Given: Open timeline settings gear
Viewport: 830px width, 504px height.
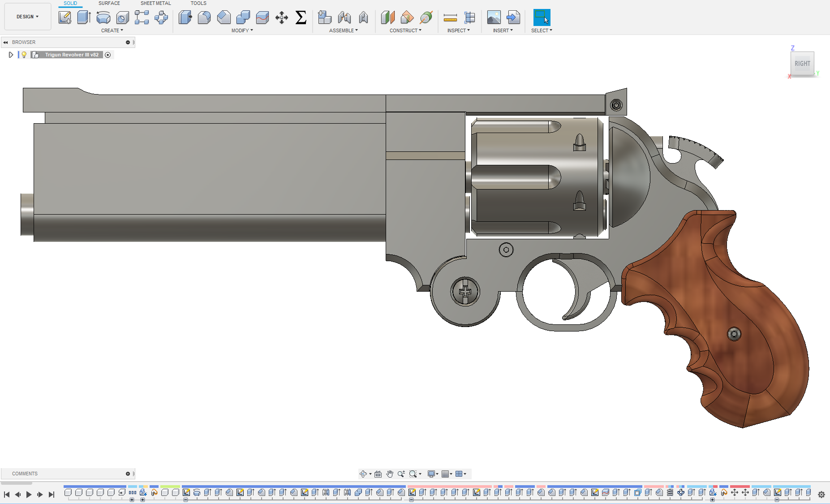Looking at the screenshot, I should pyautogui.click(x=821, y=494).
